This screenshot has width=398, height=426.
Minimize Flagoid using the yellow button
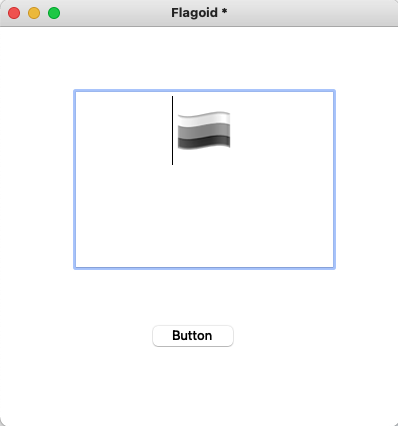coord(34,13)
